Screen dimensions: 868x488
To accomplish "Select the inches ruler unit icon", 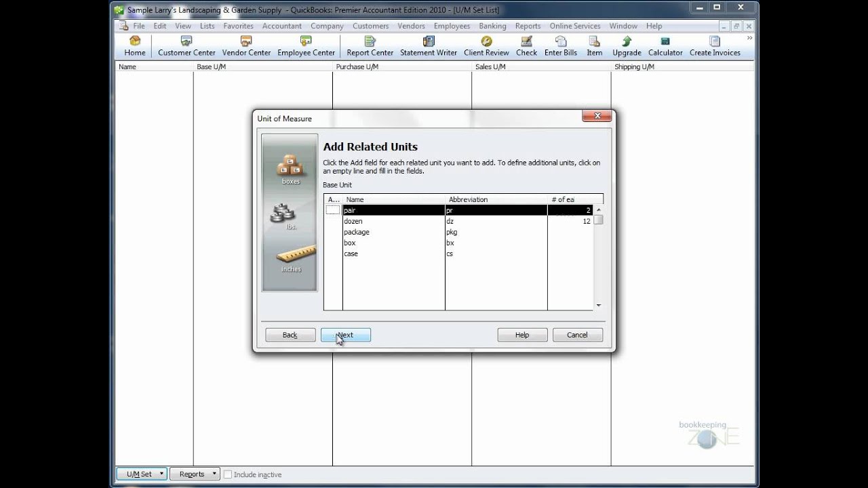I will click(x=296, y=259).
